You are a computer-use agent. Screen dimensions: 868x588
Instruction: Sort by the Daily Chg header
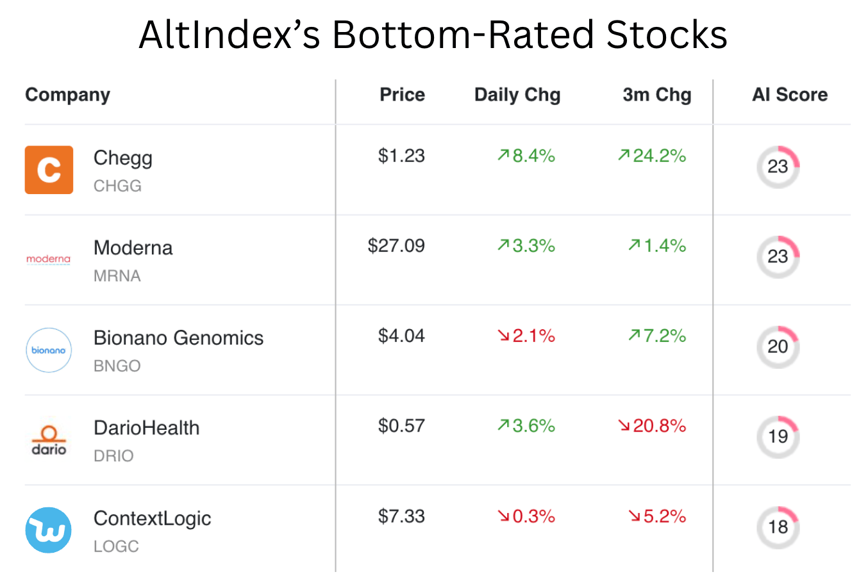[x=517, y=95]
